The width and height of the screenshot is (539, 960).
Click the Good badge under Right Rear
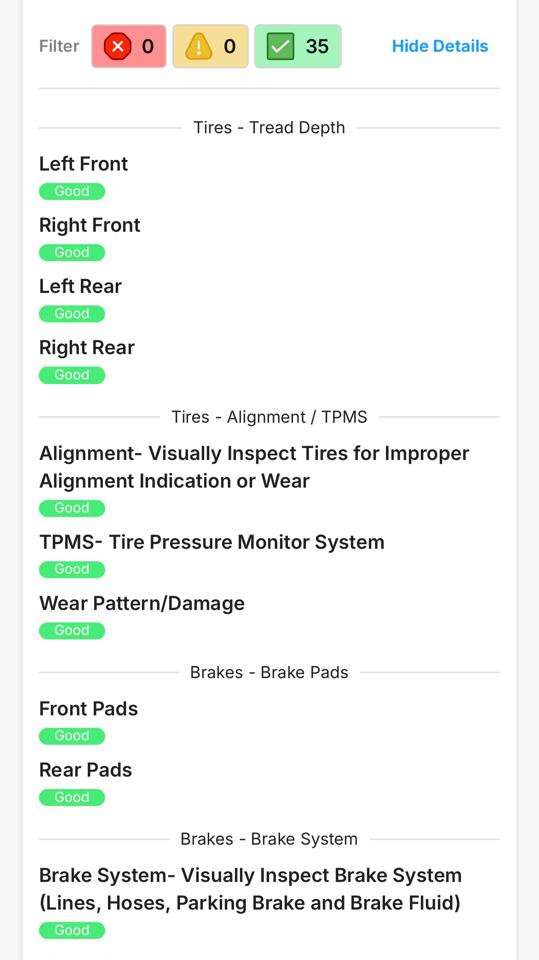72,375
